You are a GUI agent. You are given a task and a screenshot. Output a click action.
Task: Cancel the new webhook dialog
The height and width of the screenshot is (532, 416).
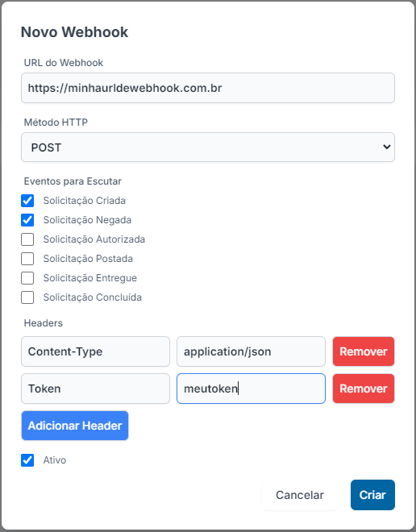(300, 495)
